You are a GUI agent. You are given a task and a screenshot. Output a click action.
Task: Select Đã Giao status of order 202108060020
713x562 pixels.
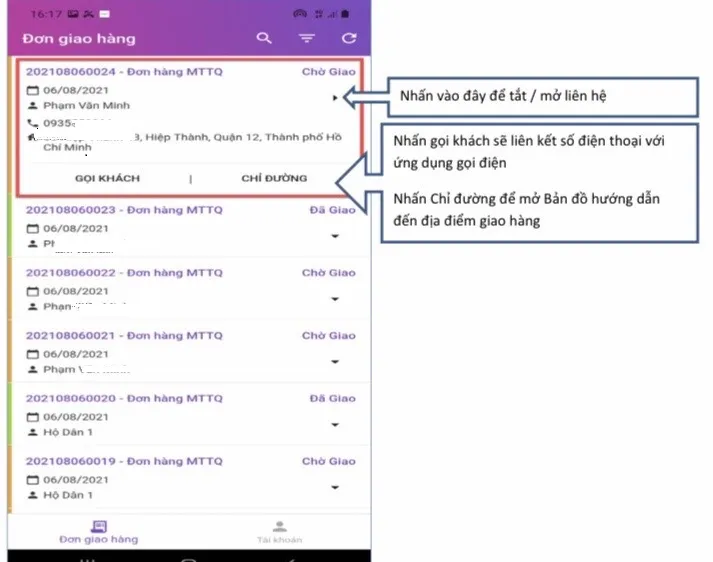pos(332,398)
